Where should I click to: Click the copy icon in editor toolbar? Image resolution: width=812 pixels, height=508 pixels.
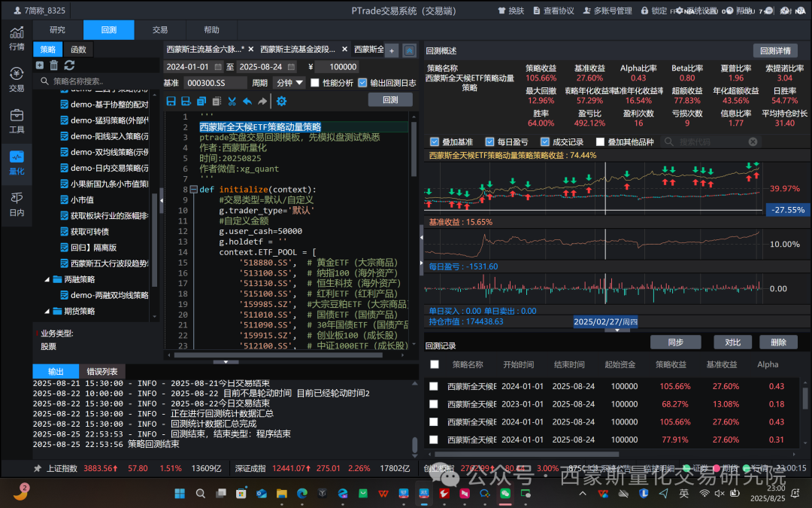[201, 101]
